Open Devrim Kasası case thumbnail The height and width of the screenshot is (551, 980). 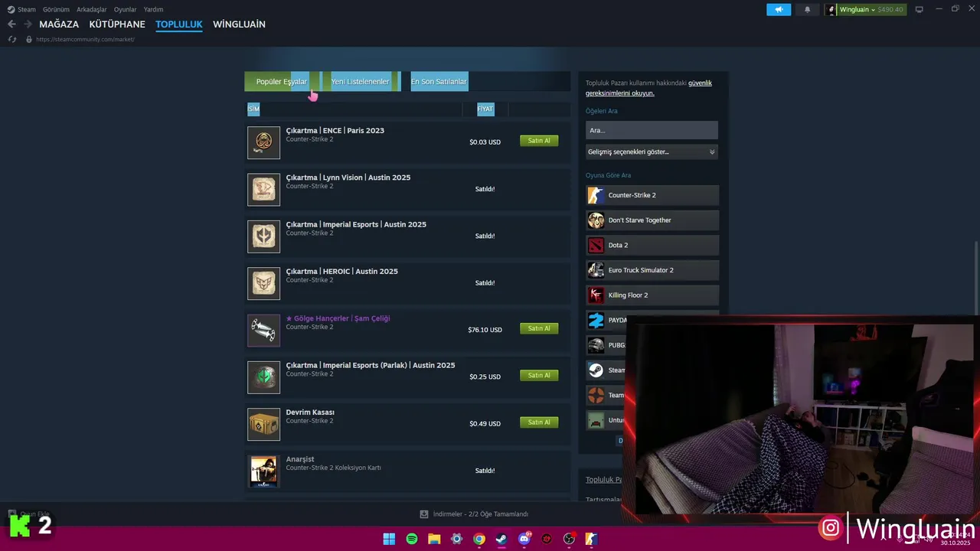click(263, 424)
